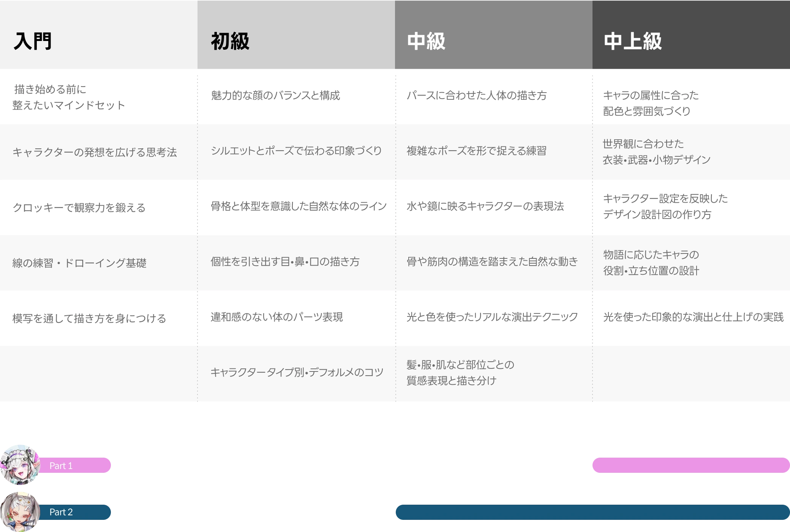Click キャラクター設定を反映したデザイン設計図の作り方 text

[665, 206]
